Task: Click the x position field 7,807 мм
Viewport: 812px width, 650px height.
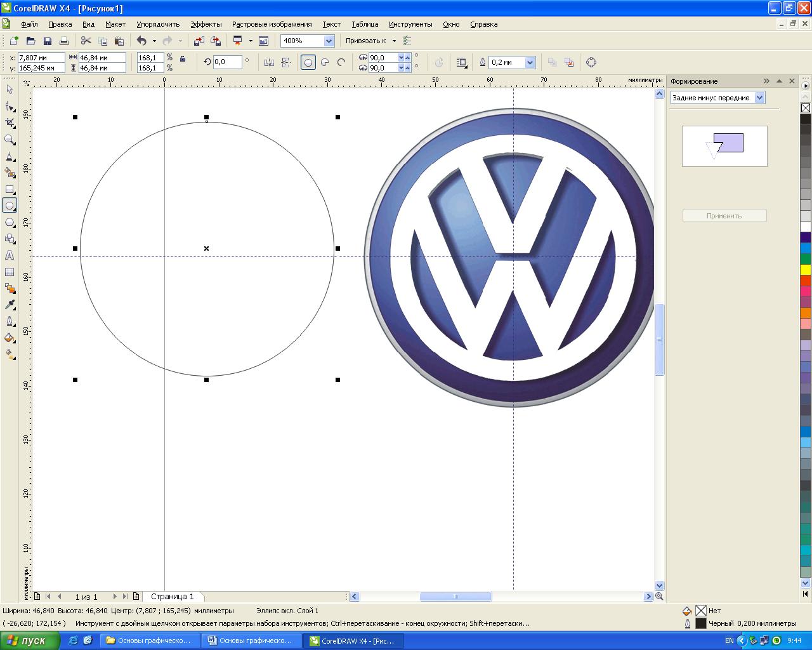Action: pos(41,58)
